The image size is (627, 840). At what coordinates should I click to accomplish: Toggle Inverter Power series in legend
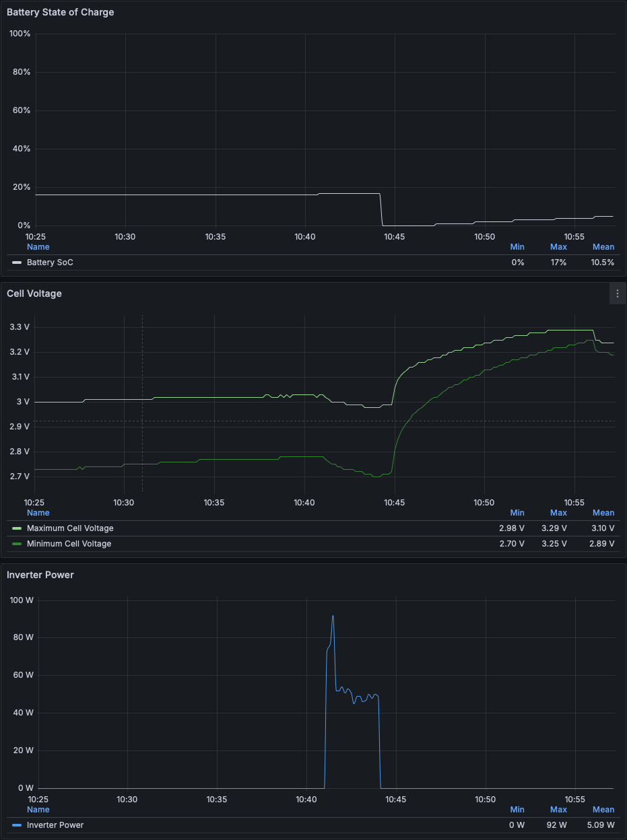55,825
